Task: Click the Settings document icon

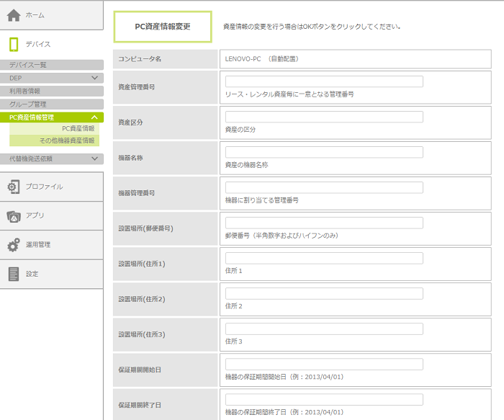Action: pos(14,274)
